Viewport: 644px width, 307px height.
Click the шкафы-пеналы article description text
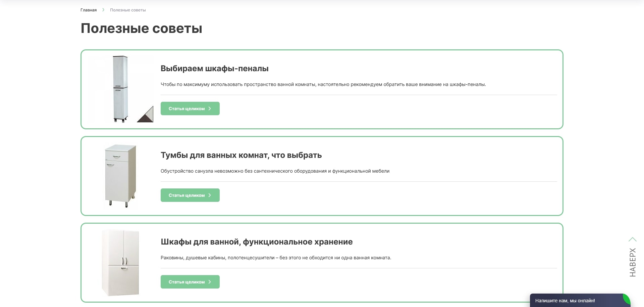[323, 84]
